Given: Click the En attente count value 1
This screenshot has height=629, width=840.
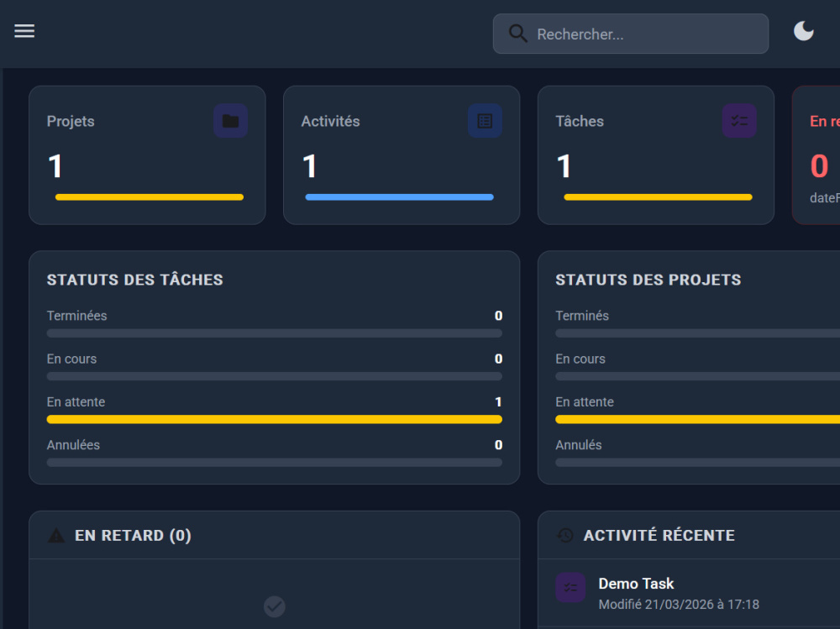Looking at the screenshot, I should pyautogui.click(x=498, y=401).
